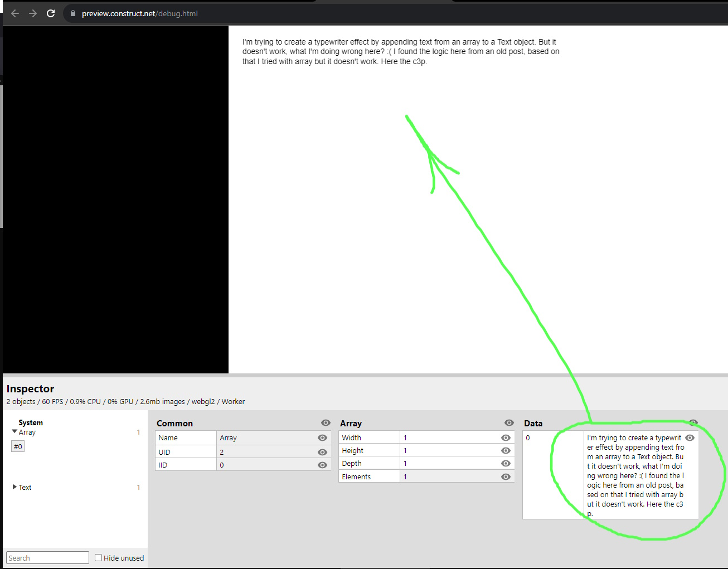Screen dimensions: 728x569
Task: Click the site padlock icon
Action: 73,13
